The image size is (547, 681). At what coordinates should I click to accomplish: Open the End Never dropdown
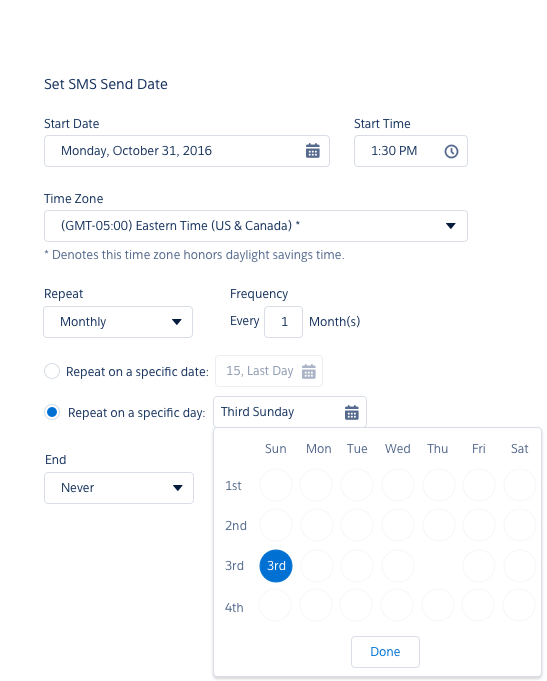click(119, 488)
